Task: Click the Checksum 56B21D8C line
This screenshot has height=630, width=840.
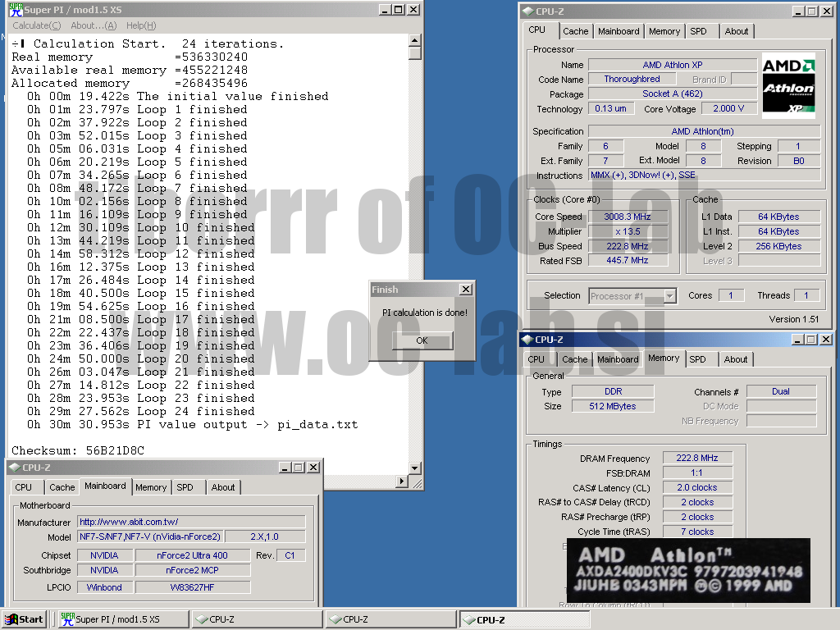Action: click(78, 450)
